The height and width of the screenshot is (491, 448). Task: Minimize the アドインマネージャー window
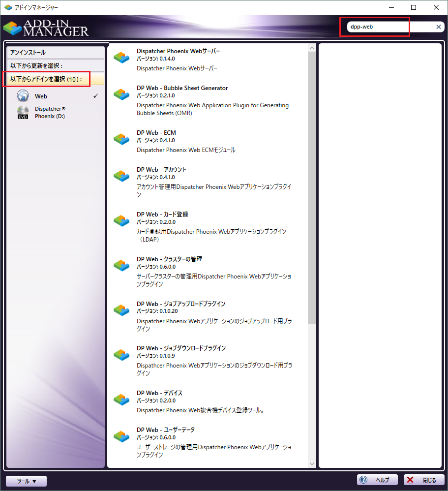(391, 7)
